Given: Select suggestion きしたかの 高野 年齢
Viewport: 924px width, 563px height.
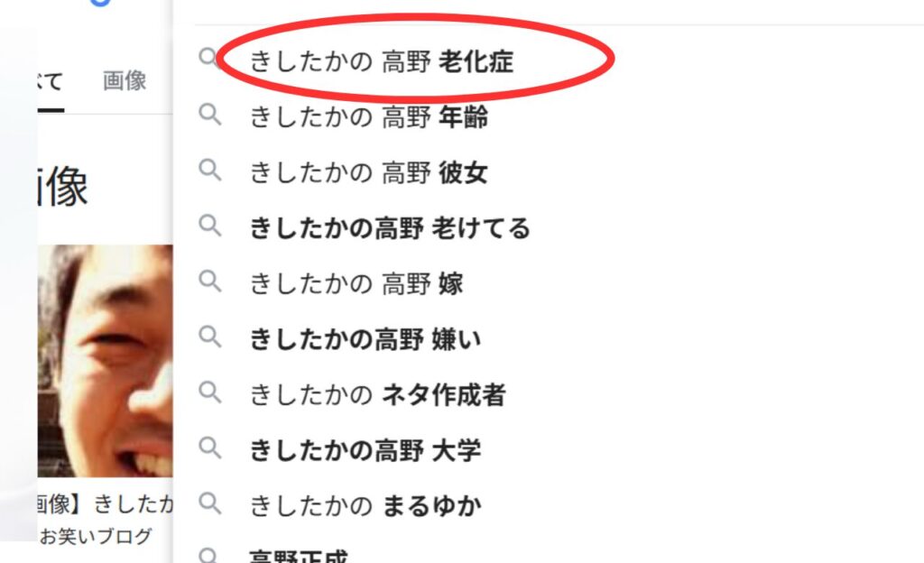Looking at the screenshot, I should coord(369,116).
